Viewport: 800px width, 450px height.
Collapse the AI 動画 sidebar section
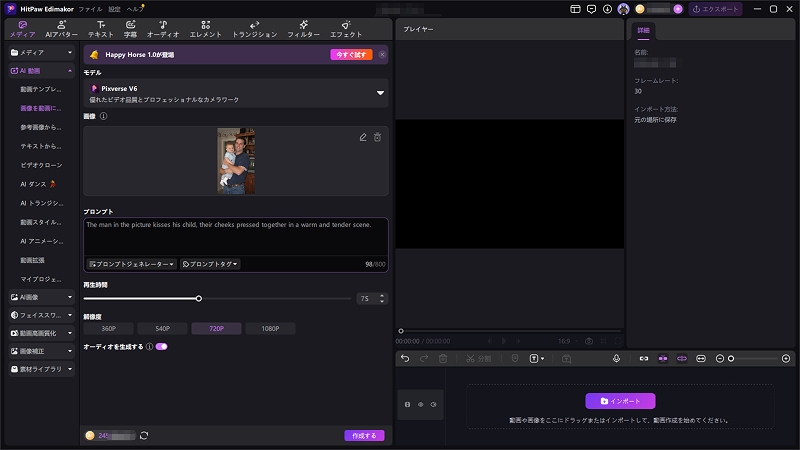tap(41, 71)
